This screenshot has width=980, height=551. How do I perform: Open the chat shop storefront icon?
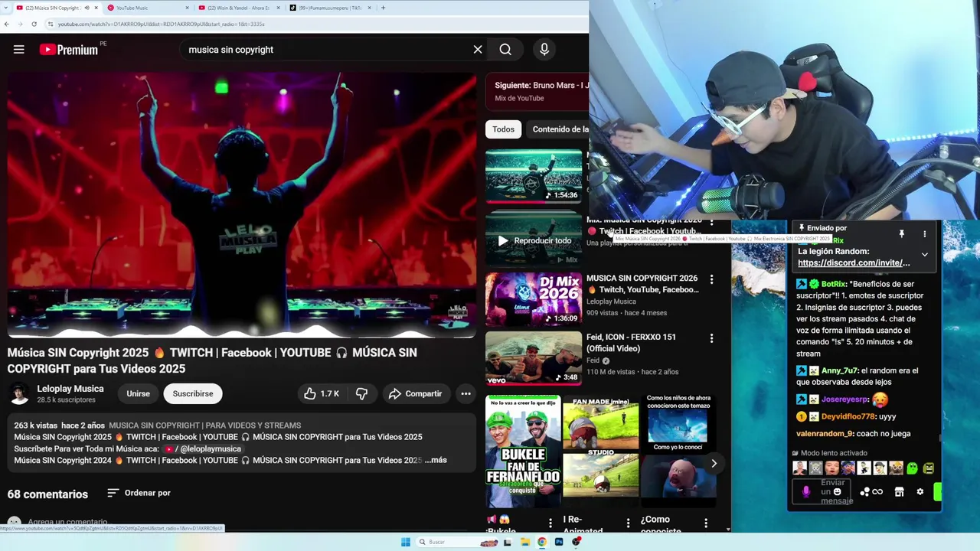(900, 492)
